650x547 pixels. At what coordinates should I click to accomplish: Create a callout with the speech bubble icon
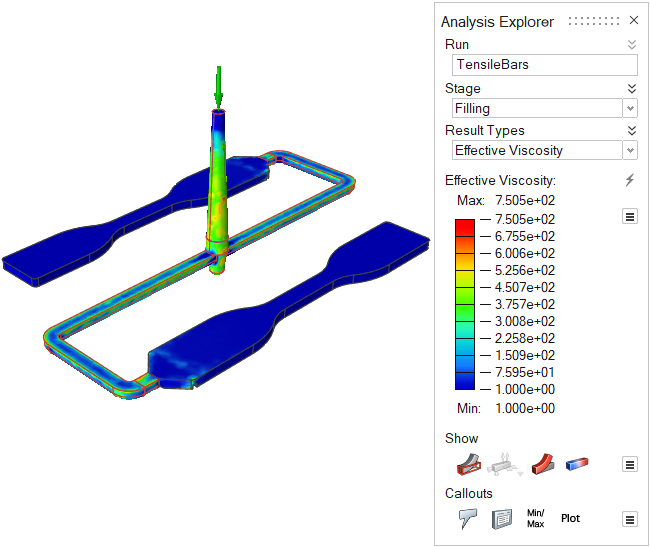467,518
